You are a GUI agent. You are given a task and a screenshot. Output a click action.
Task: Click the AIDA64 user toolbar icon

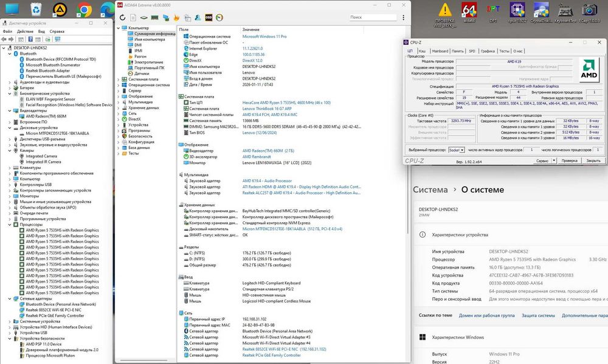tap(198, 18)
